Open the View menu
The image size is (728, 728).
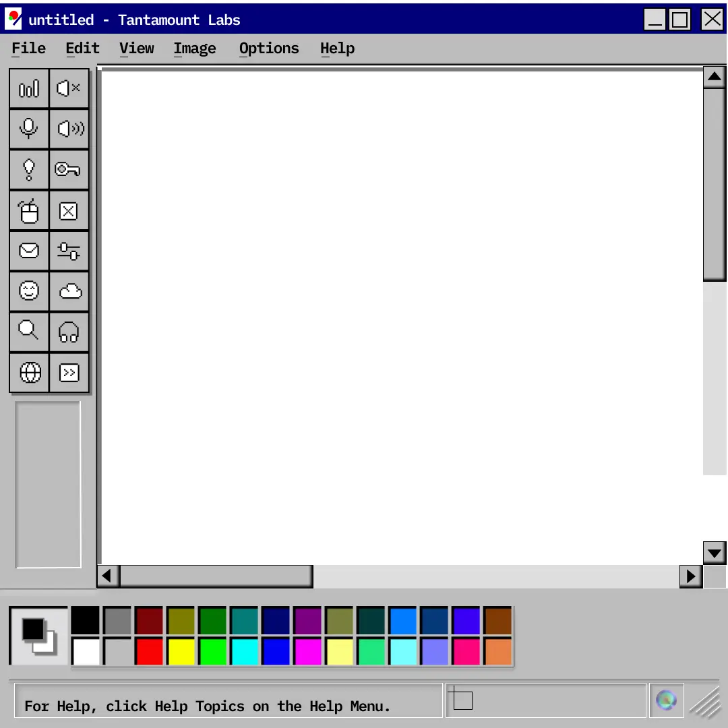coord(136,49)
